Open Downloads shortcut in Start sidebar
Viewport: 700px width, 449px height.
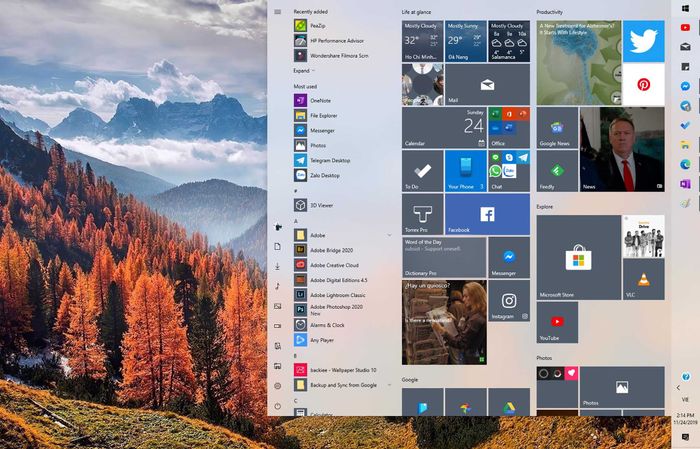278,266
